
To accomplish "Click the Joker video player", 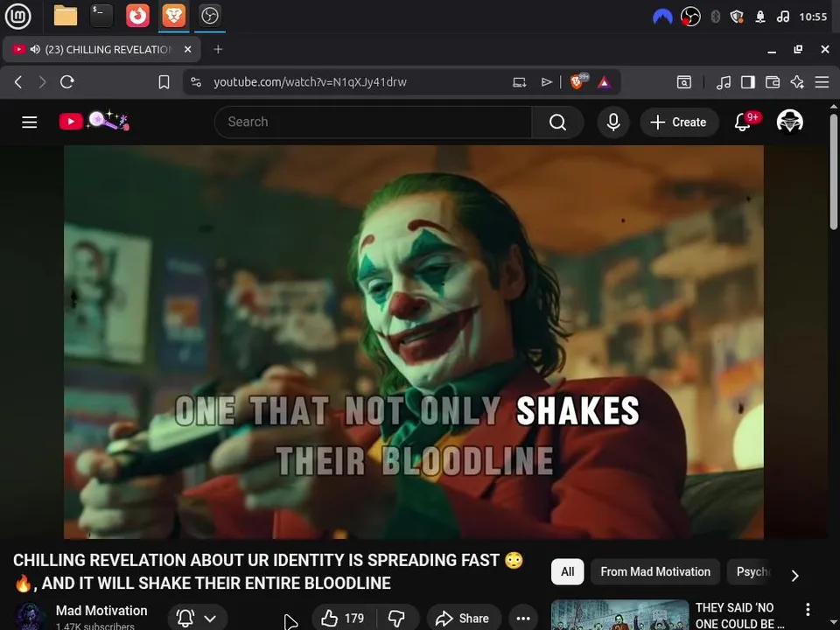I will 414,342.
